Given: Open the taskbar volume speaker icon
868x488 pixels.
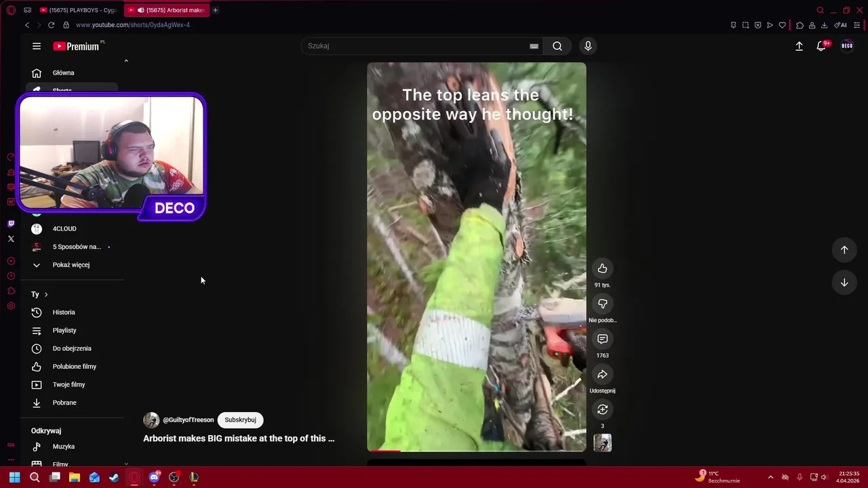Looking at the screenshot, I should pos(824,477).
